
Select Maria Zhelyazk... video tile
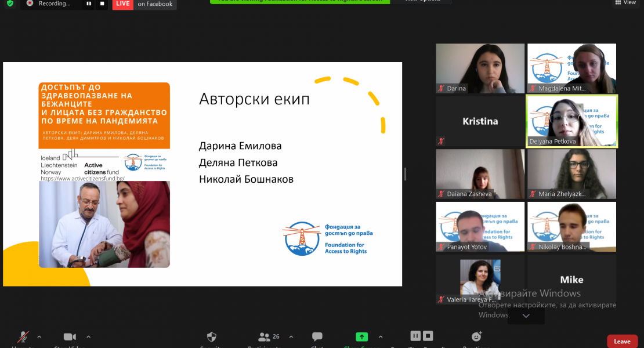[x=571, y=174]
